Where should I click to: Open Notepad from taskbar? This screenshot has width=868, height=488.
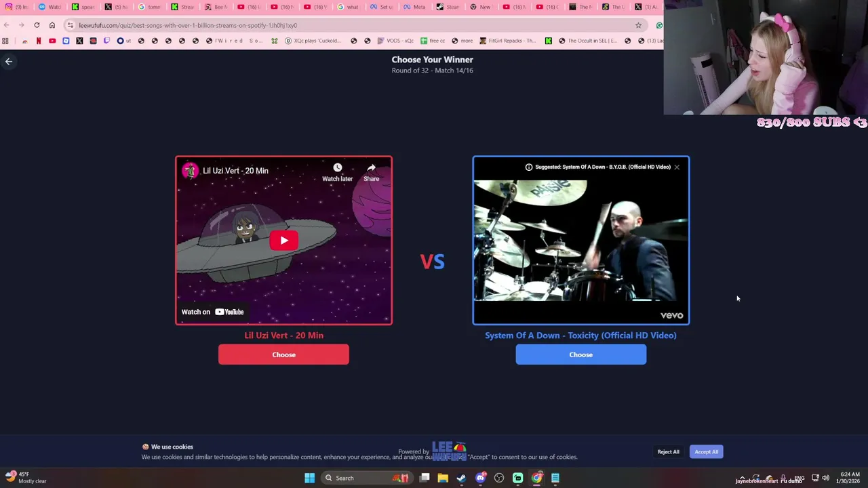[x=555, y=478]
